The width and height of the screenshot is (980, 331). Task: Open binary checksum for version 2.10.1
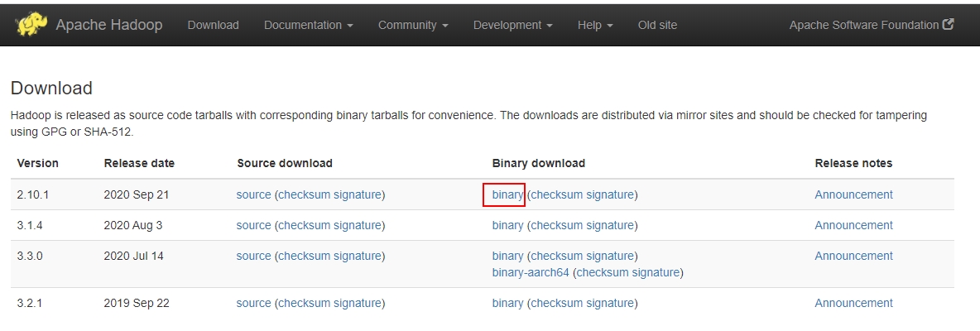557,194
